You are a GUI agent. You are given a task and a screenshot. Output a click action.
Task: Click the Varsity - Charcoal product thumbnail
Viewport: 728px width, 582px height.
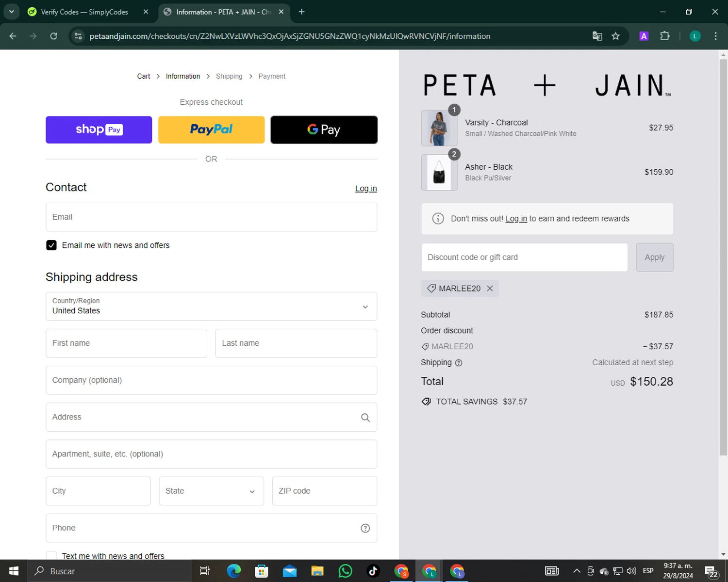pyautogui.click(x=439, y=128)
